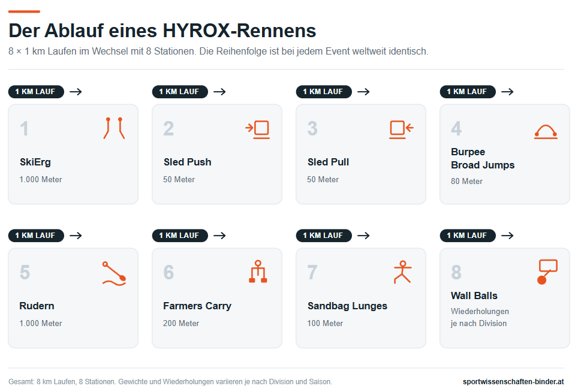This screenshot has height=392, width=575.
Task: Click the 200 Meter distance text
Action: coord(181,324)
